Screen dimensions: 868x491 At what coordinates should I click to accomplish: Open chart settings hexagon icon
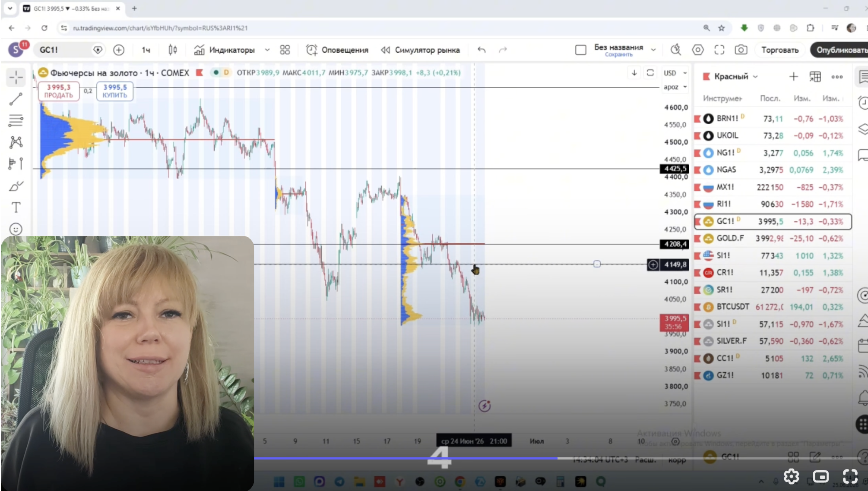click(x=697, y=50)
